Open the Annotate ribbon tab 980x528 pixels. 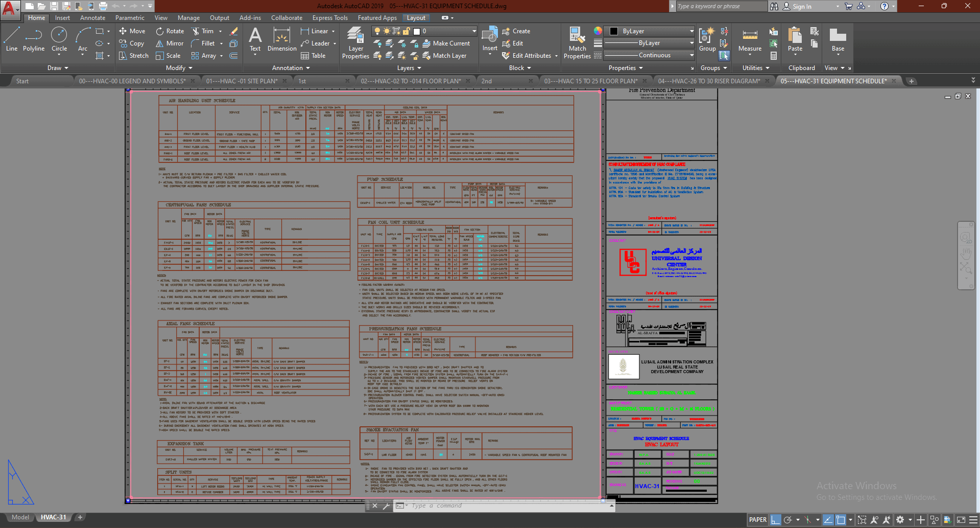(92, 18)
